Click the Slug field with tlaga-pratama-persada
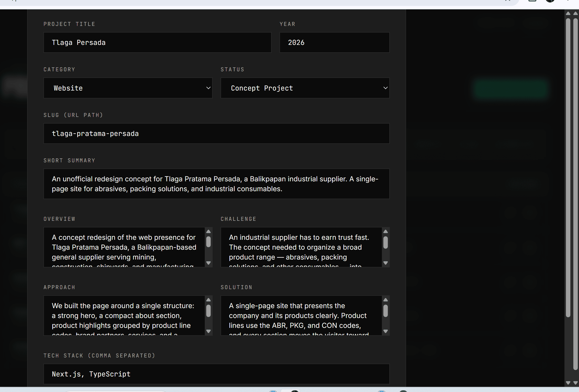 point(217,133)
